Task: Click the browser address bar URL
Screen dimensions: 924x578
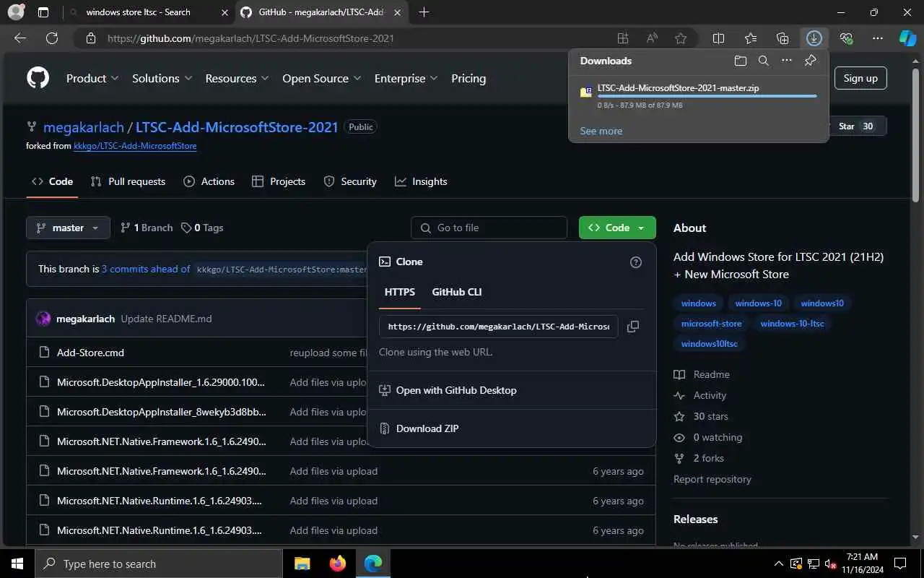Action: [x=250, y=38]
